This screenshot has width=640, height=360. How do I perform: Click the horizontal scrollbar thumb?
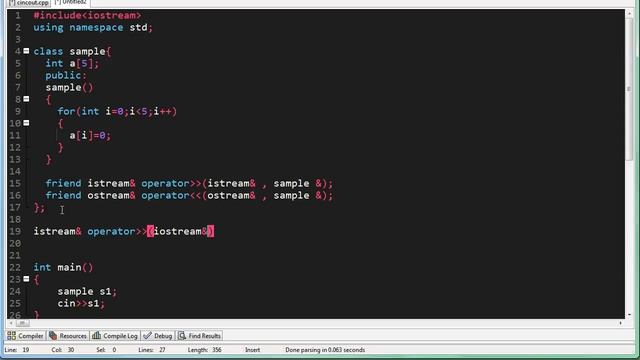(x=22, y=323)
